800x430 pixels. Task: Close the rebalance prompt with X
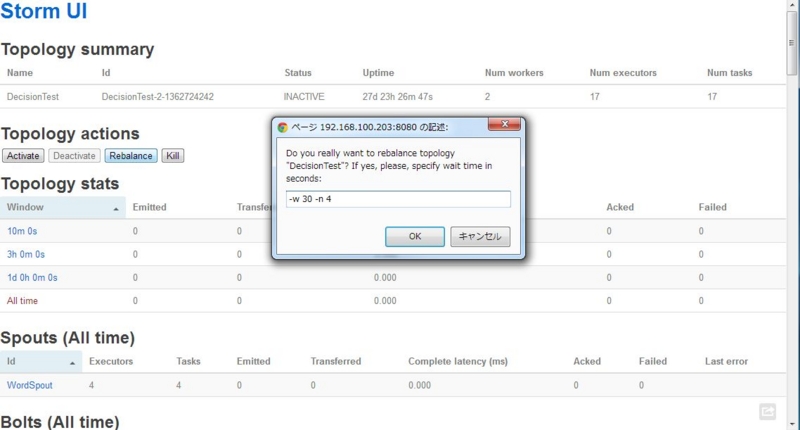[x=504, y=124]
